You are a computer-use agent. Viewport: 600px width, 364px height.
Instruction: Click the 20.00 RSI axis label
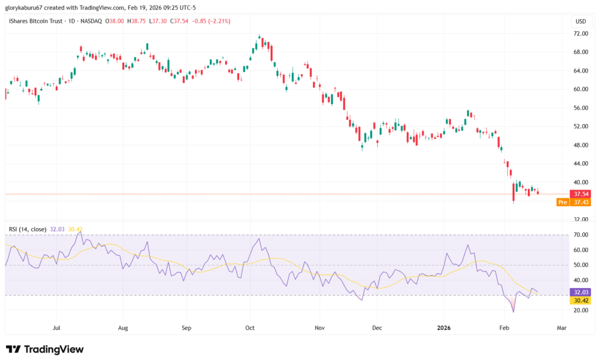point(581,311)
